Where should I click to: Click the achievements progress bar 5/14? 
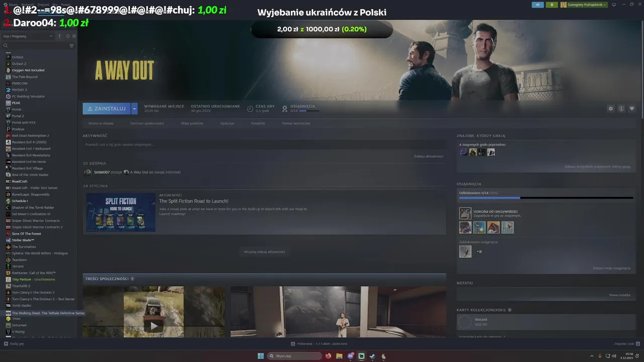[546, 198]
